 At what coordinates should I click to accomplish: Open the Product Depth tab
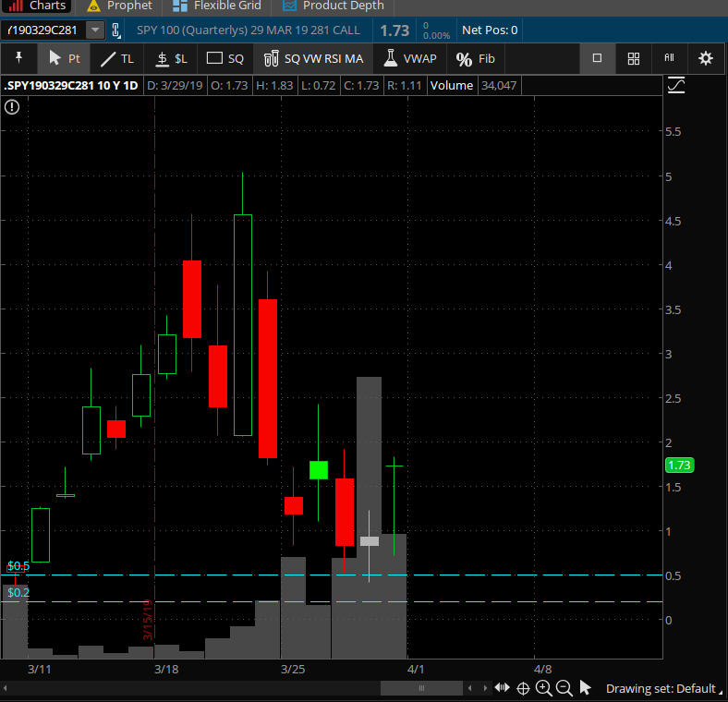pyautogui.click(x=333, y=6)
